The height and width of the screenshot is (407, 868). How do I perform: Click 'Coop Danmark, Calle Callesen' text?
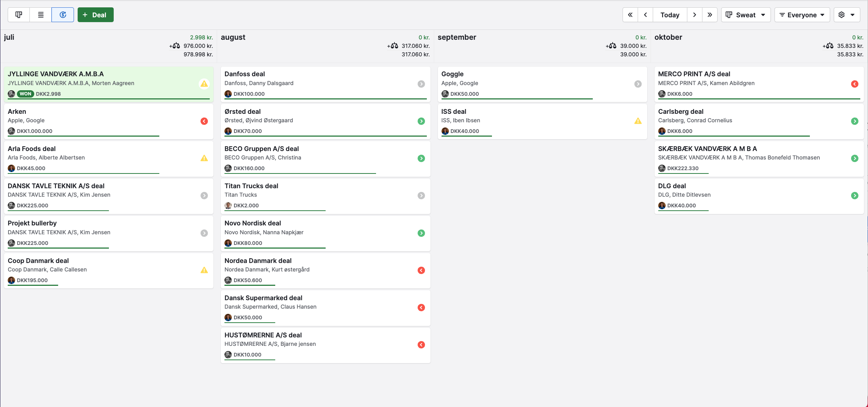click(47, 270)
